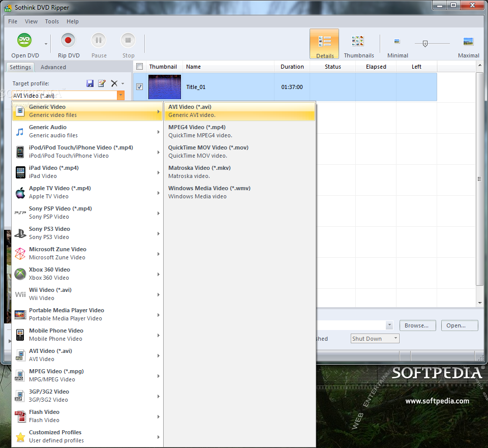Open the View menu
This screenshot has width=488, height=448.
pyautogui.click(x=31, y=21)
